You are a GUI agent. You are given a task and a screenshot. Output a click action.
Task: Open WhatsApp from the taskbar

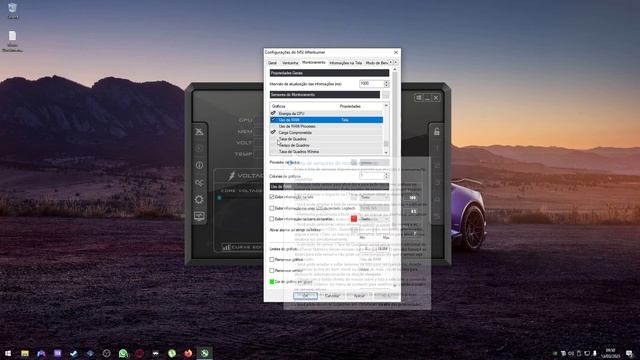pyautogui.click(x=123, y=353)
